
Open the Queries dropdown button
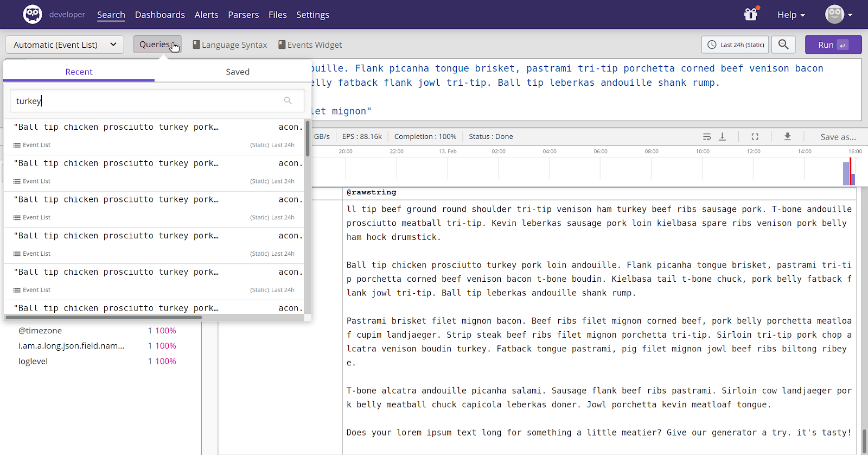click(157, 45)
